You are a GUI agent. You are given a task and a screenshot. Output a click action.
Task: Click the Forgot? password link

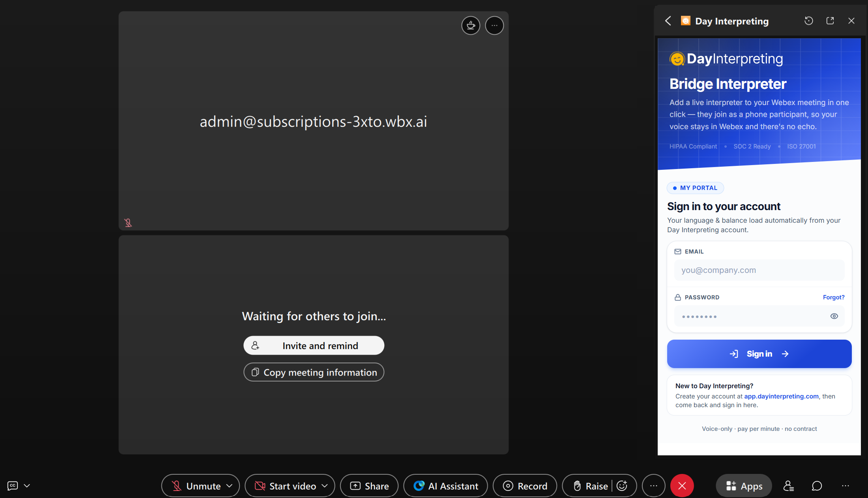click(x=834, y=297)
